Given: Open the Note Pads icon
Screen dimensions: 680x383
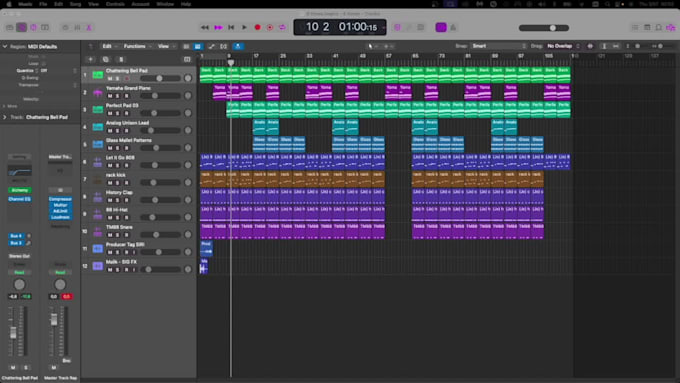Looking at the screenshot, I should (647, 27).
